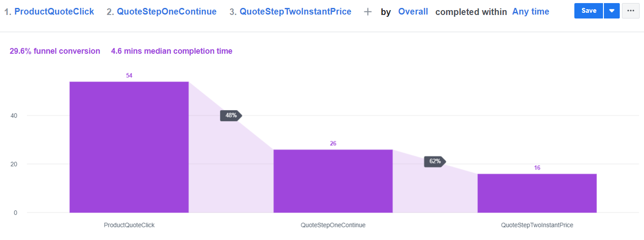Click the ProductQuoteClick axis label
644x240 pixels.
129,225
